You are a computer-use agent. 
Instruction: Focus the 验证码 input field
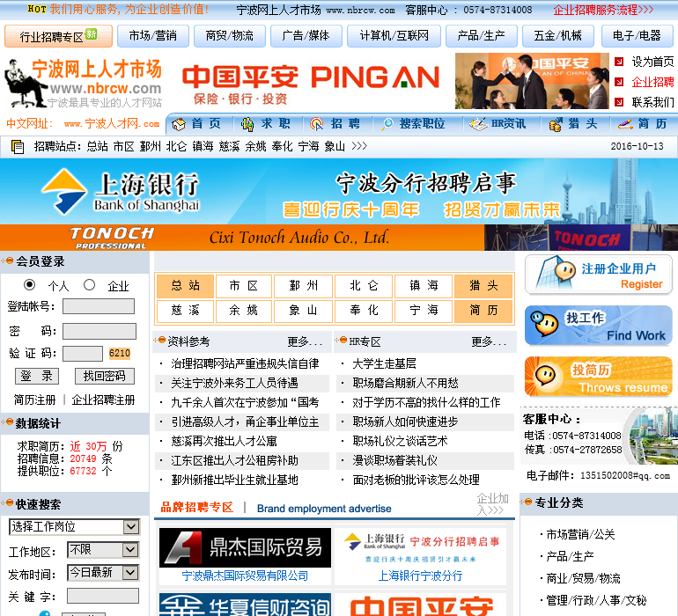pos(83,354)
